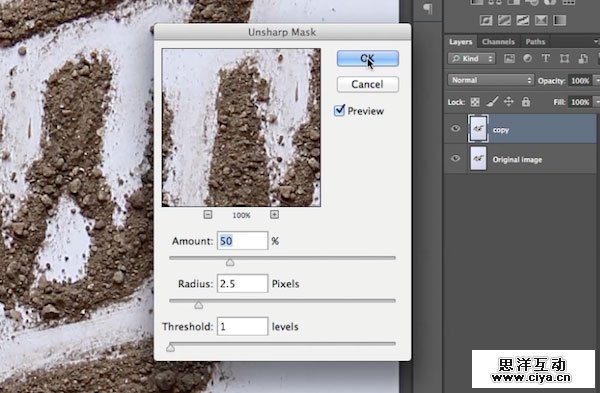The image size is (600, 393).
Task: Switch to the Layers tab
Action: click(x=460, y=42)
